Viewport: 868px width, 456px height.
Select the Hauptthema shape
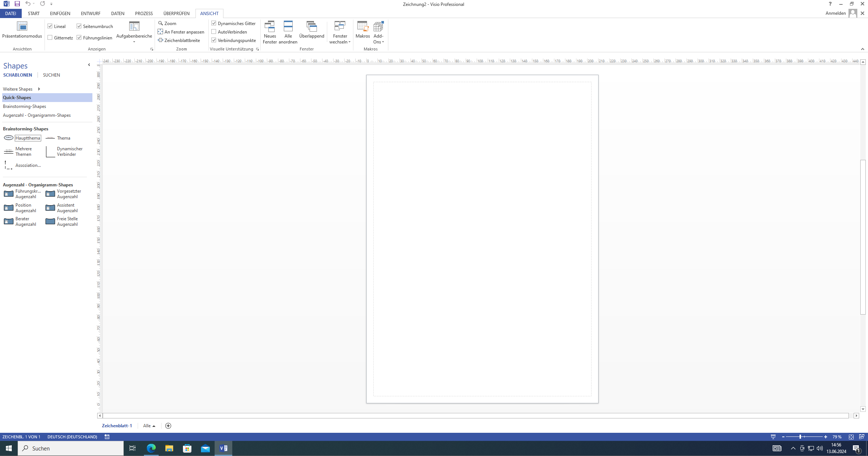22,138
